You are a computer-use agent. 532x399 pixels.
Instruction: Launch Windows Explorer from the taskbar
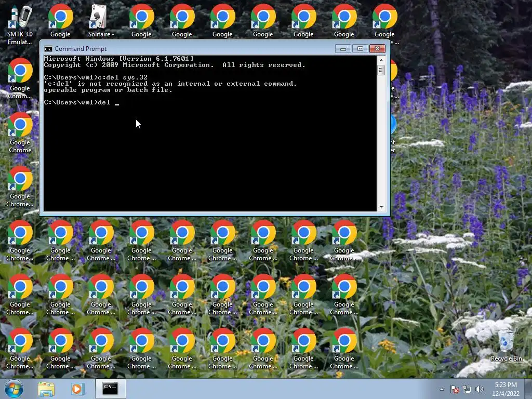[46, 389]
